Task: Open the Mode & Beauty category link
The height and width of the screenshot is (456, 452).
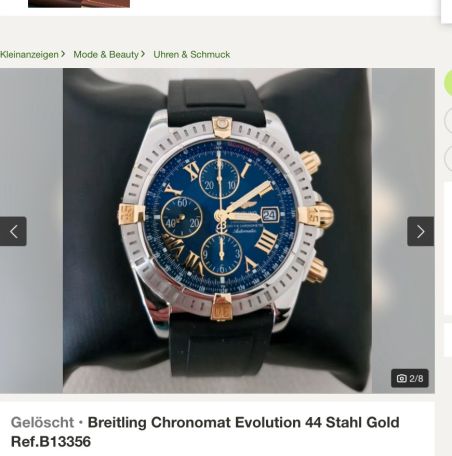Action: (x=106, y=54)
